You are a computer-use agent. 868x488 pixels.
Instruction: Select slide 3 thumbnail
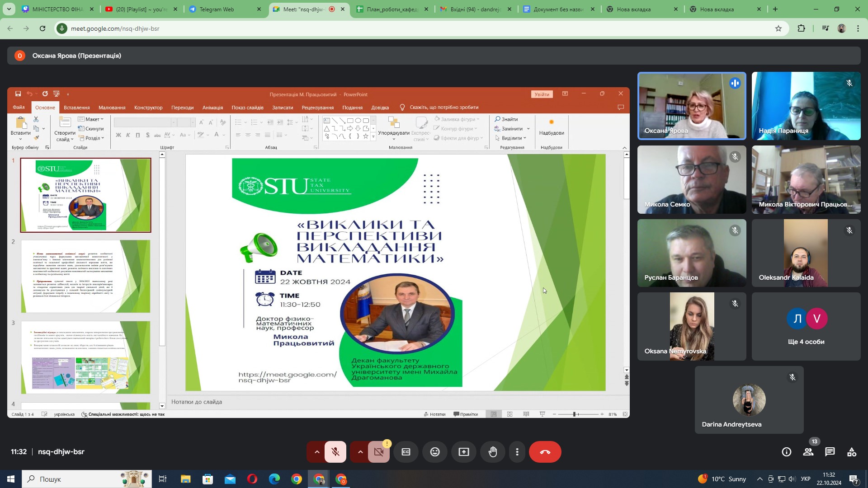85,357
